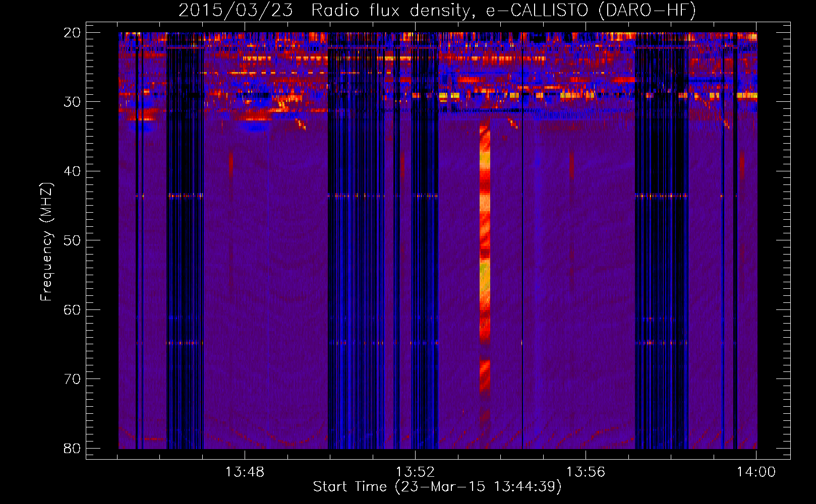Select the 13:52 time tick label
This screenshot has width=816, height=504.
click(x=415, y=472)
